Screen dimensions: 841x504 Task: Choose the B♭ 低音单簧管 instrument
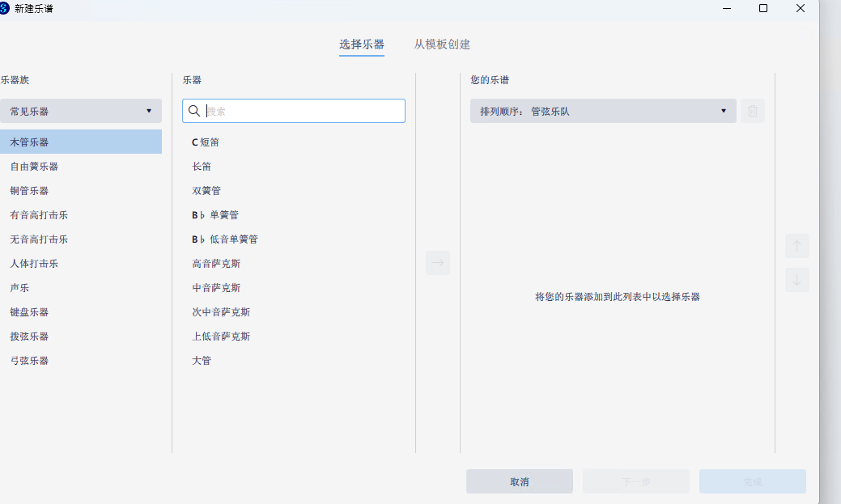click(293, 239)
